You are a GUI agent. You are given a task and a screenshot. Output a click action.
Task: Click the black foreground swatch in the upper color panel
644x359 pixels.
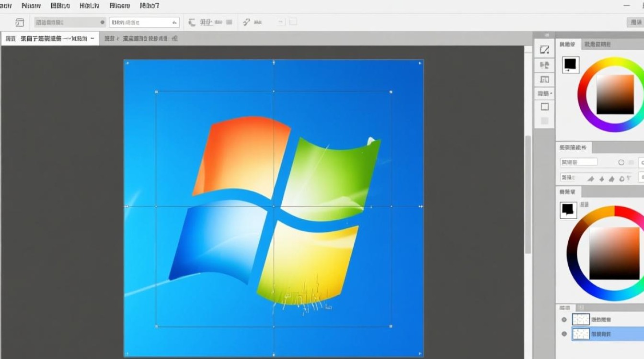coord(570,64)
